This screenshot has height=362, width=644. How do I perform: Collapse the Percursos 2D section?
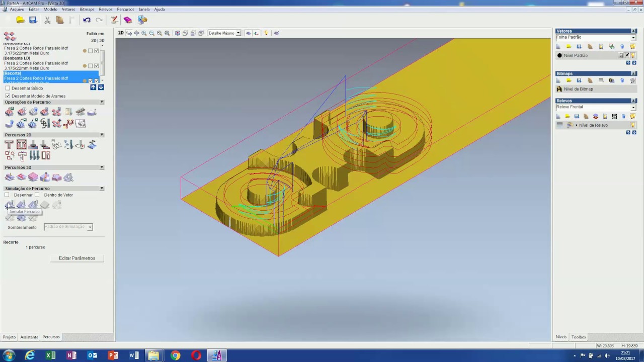[102, 135]
